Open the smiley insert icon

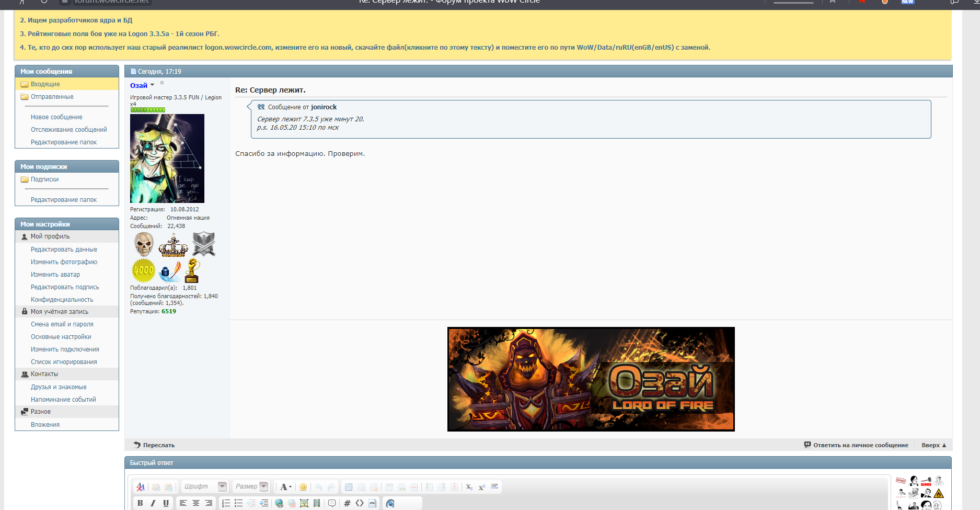(x=303, y=487)
